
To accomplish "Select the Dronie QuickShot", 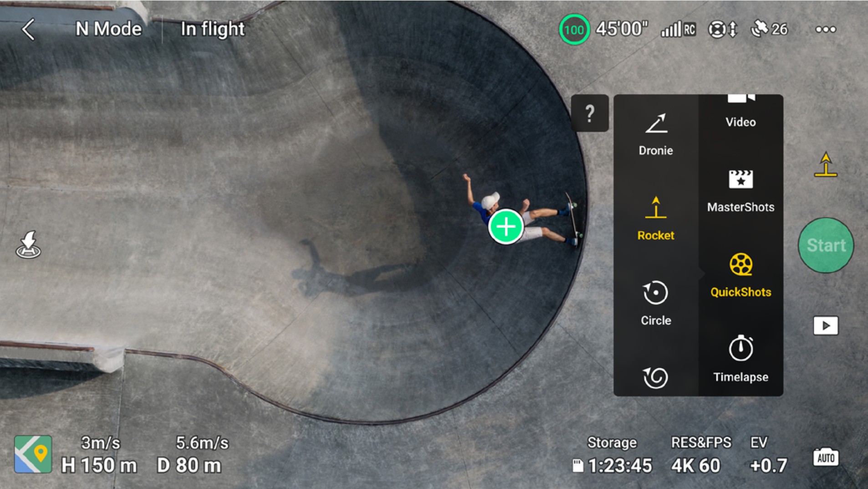I will point(656,135).
